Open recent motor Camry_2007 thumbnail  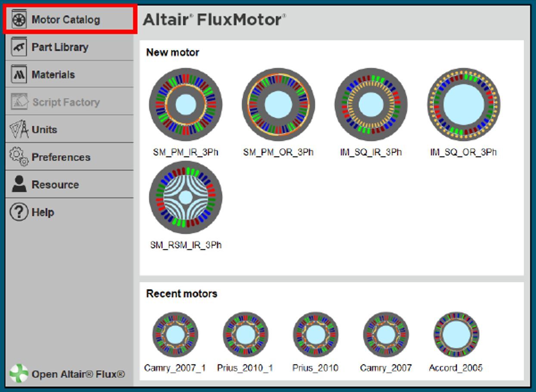[386, 335]
